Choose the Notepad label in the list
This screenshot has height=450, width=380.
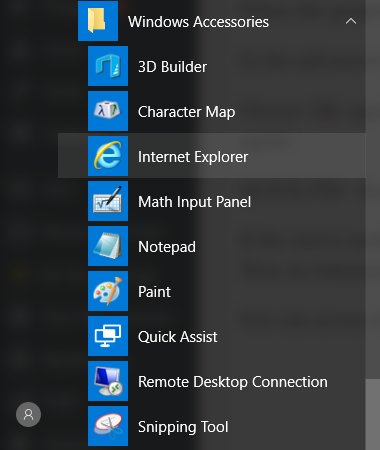pyautogui.click(x=167, y=247)
